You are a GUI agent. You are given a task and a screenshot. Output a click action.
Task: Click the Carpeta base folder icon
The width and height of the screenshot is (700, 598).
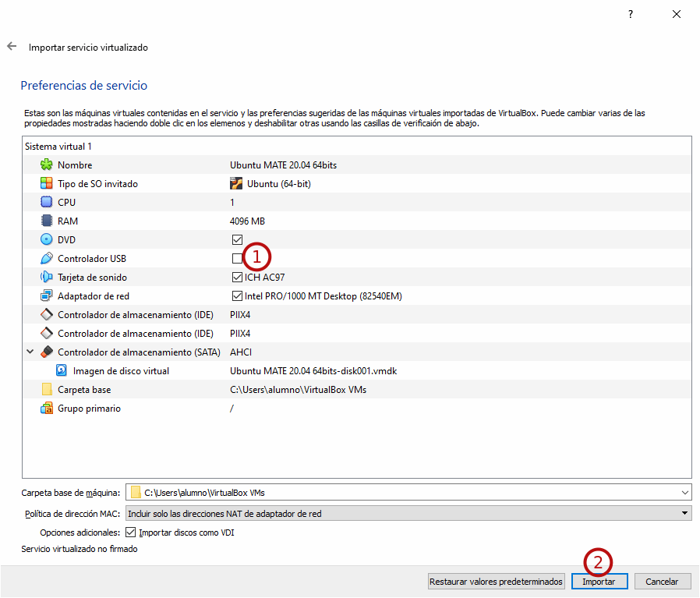coord(47,389)
